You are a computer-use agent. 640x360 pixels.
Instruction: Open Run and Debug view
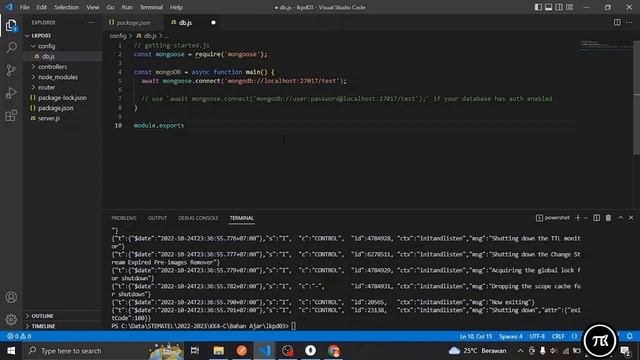pos(11,93)
